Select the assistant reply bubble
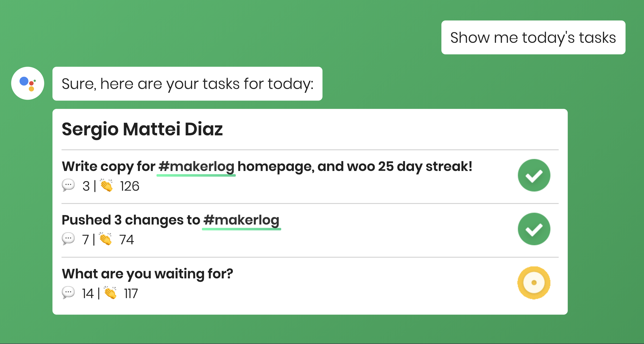 coord(187,83)
